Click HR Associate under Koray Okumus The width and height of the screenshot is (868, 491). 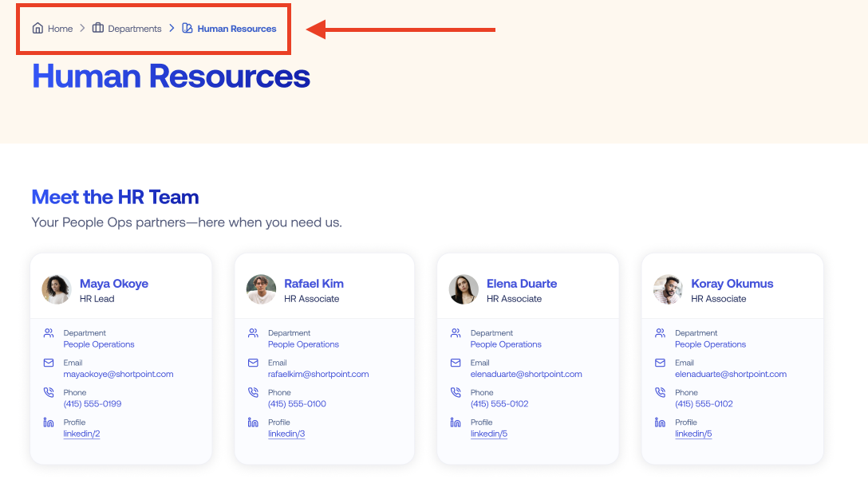pyautogui.click(x=719, y=299)
